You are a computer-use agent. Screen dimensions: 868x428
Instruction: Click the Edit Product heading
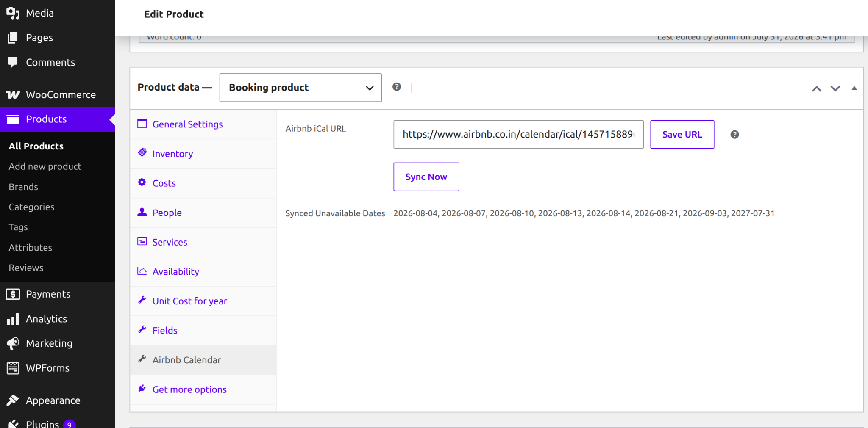pos(174,14)
